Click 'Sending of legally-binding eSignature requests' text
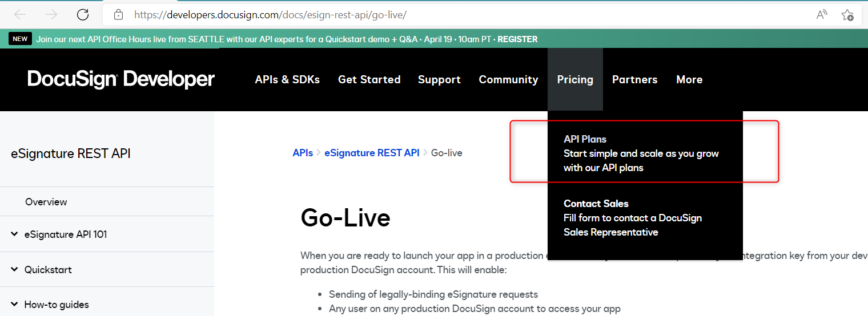The image size is (868, 316). [x=433, y=294]
